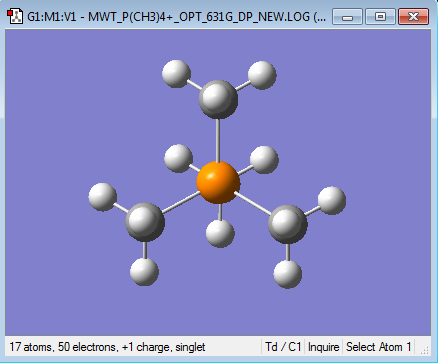The width and height of the screenshot is (438, 363).
Task: Click the GaussView molecule icon in title bar
Action: (x=15, y=16)
